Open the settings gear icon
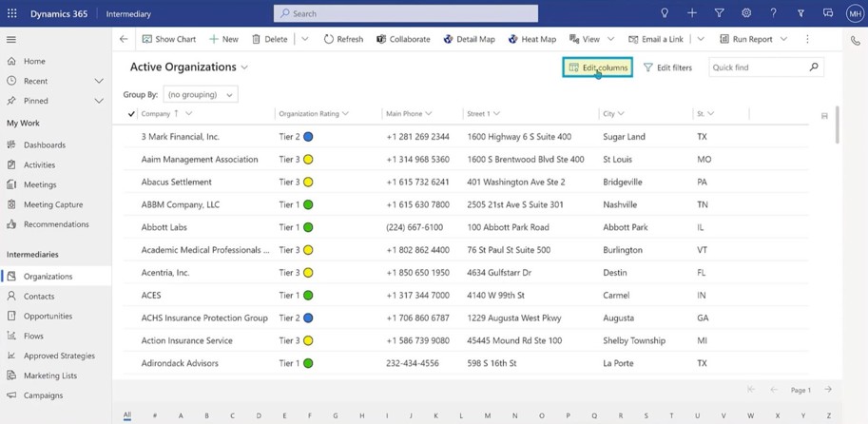Image resolution: width=868 pixels, height=424 pixels. [x=746, y=13]
